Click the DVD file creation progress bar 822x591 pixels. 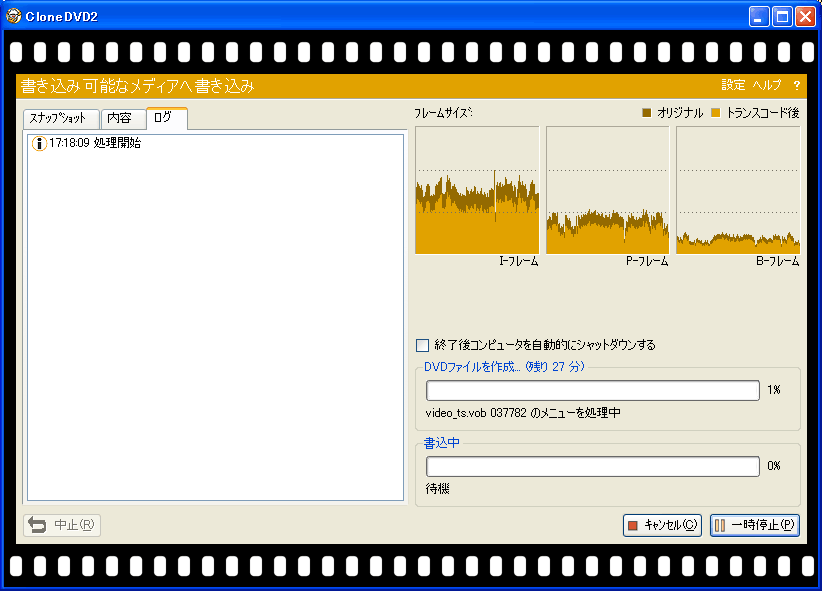(593, 391)
